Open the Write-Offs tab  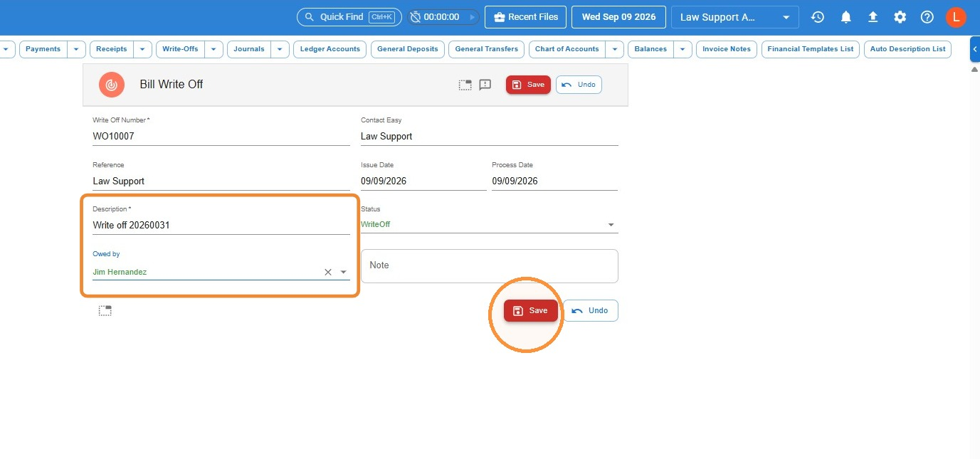coord(180,49)
